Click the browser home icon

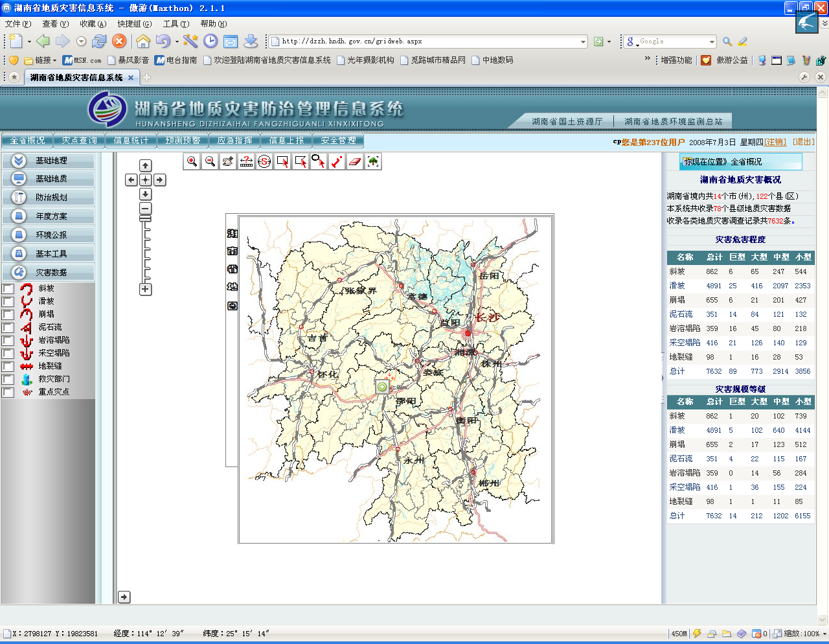click(143, 41)
